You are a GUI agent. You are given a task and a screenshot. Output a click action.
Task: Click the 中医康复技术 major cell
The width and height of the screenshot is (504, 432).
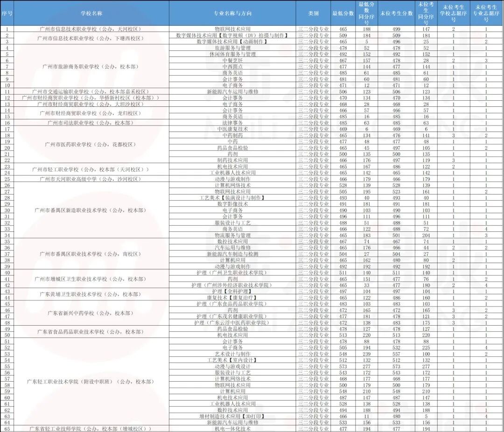[233, 129]
